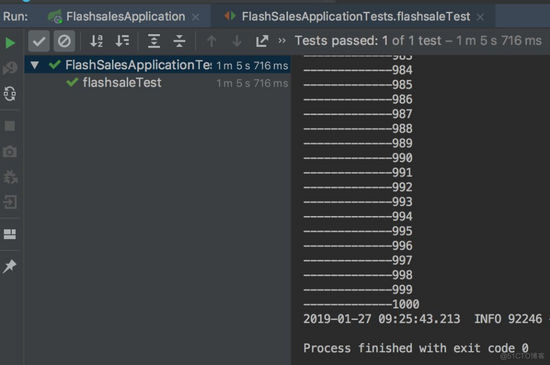Select the FlashSalesApplicationTests root test row
550x365 pixels.
[x=157, y=65]
